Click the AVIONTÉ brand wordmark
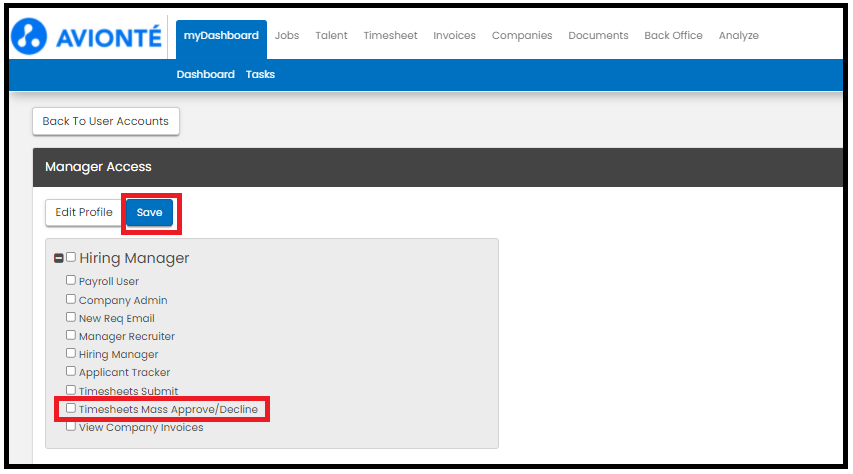This screenshot has height=474, width=853. click(109, 38)
